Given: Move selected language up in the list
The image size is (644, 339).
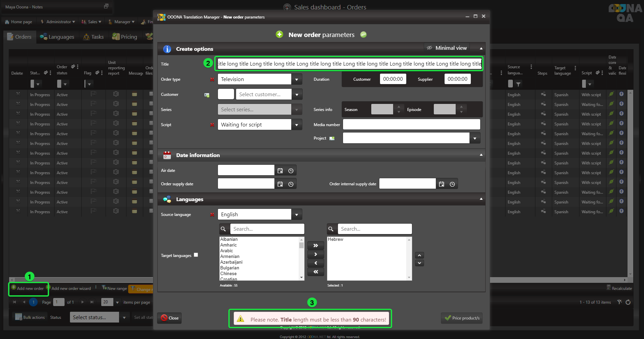Looking at the screenshot, I should [x=419, y=256].
